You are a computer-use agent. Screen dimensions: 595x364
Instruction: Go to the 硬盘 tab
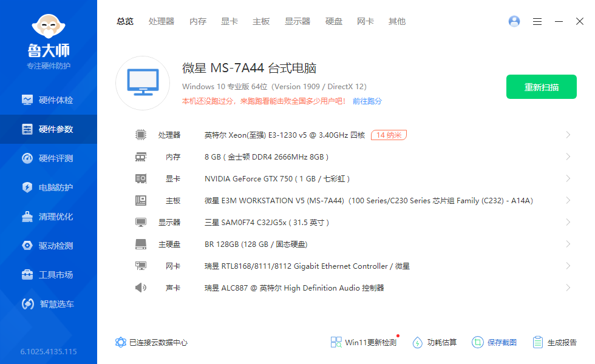(334, 22)
